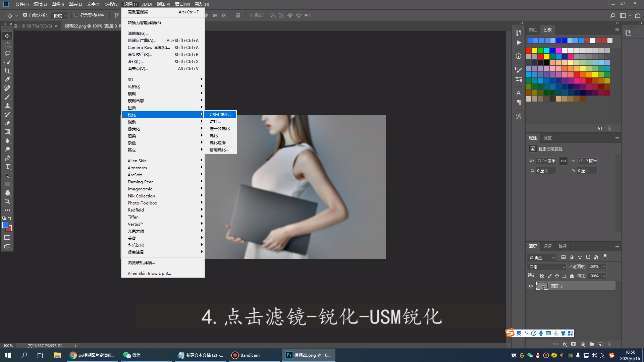Pick the yellow swatch in top swatch row
Viewport: 644px width, 362px height.
(534, 51)
